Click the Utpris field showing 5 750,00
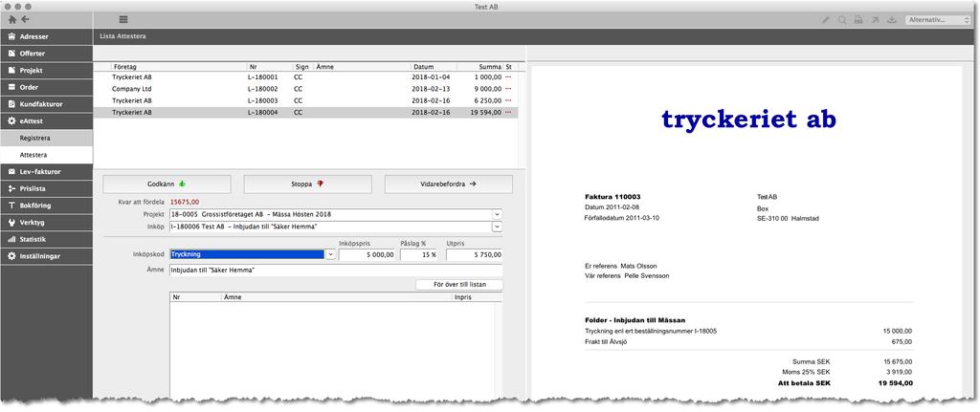Viewport: 980px width, 412px height. pyautogui.click(x=475, y=254)
